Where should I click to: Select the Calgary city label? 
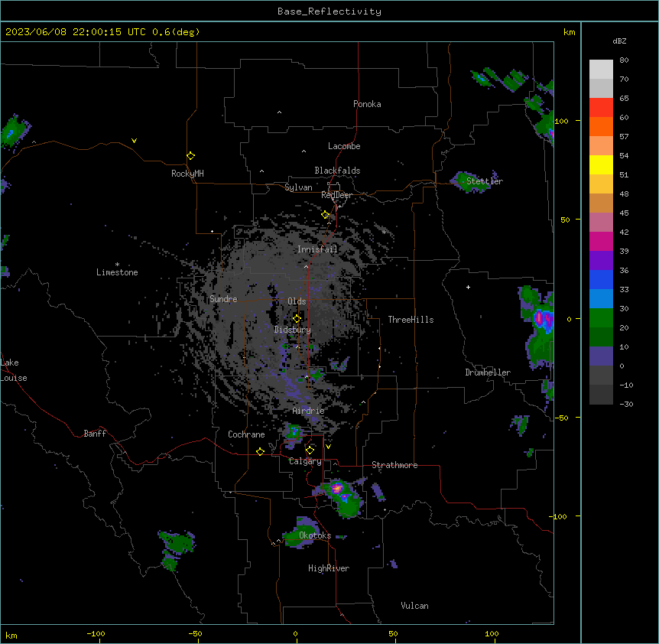point(305,461)
